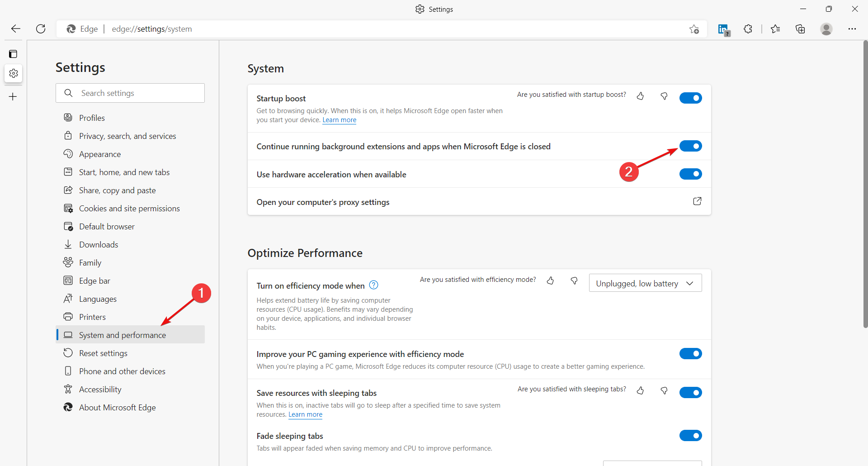Disable continue running background extensions toggle
Screen dimensions: 868x466
(x=690, y=146)
